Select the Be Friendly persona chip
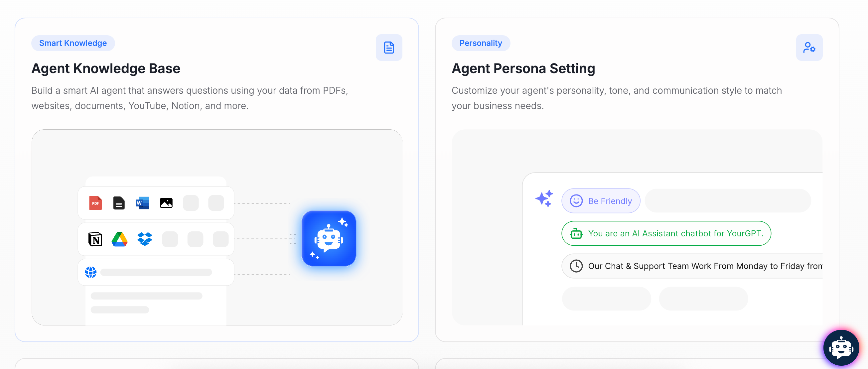The height and width of the screenshot is (369, 868). click(601, 201)
